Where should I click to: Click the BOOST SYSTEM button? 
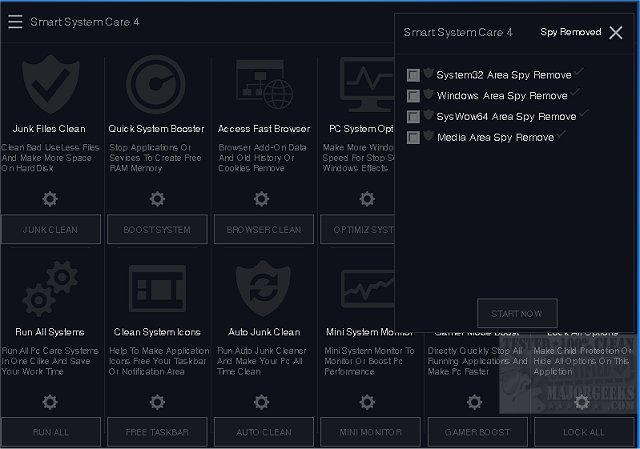157,229
